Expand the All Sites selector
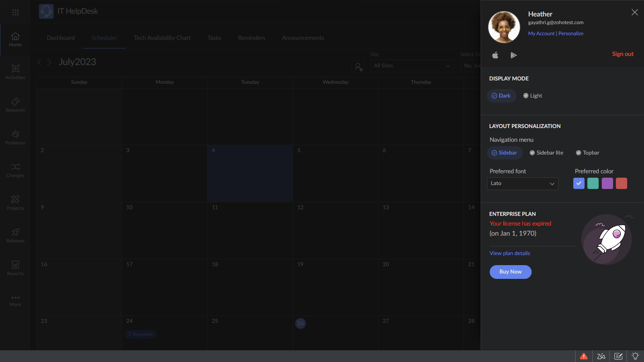This screenshot has height=362, width=644. click(412, 66)
